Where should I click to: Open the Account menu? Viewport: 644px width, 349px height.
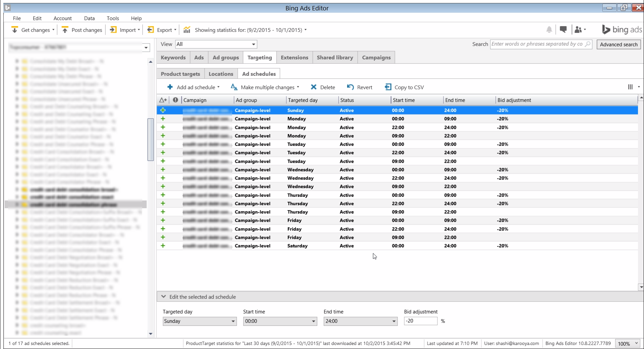pos(63,18)
